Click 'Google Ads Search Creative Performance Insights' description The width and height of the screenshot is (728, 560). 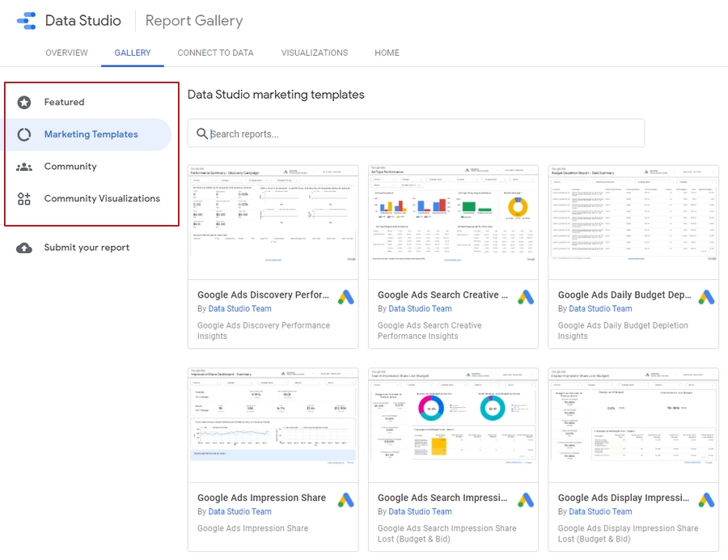pos(430,331)
